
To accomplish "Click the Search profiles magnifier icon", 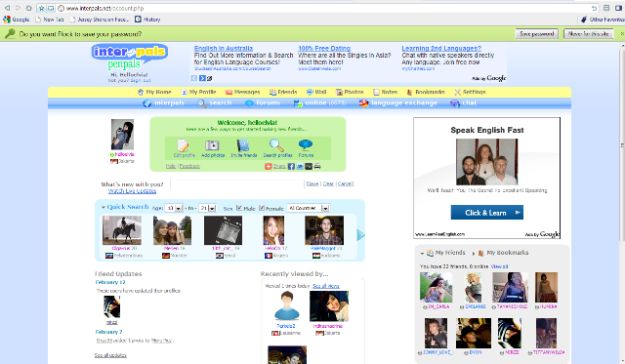I will [276, 145].
